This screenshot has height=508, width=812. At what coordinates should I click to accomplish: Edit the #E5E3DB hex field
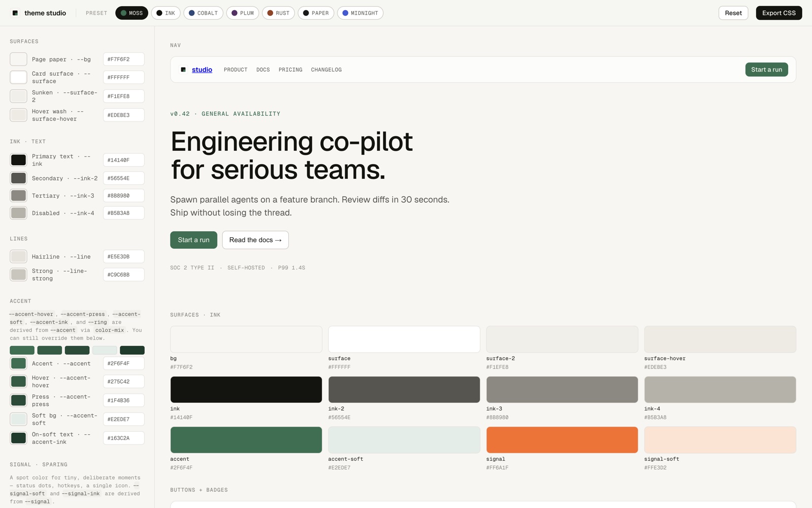point(124,257)
